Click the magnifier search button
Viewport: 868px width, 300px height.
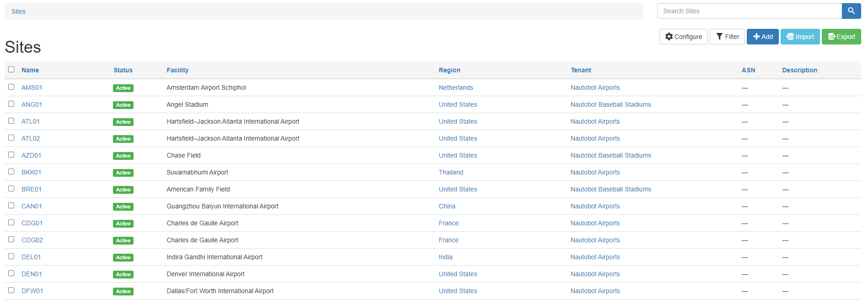pyautogui.click(x=851, y=11)
